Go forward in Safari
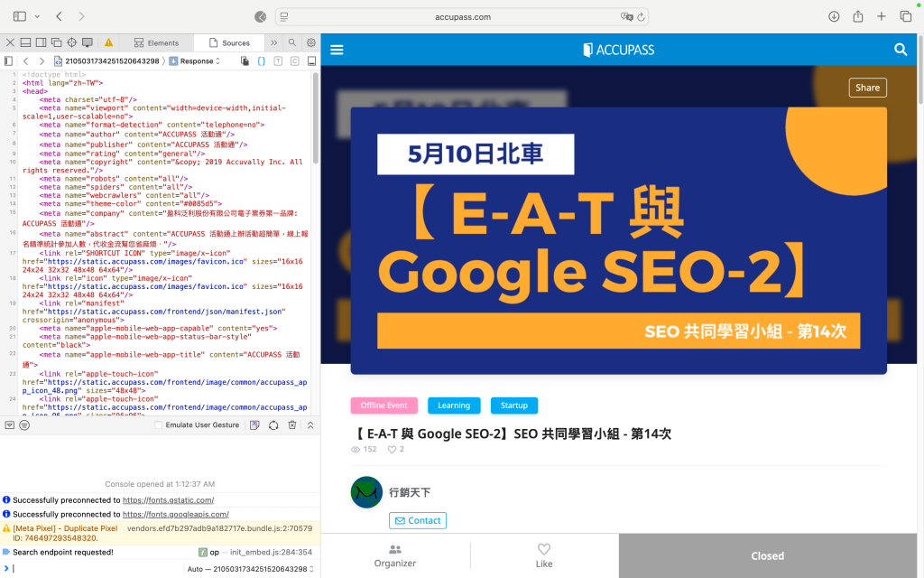Image resolution: width=924 pixels, height=578 pixels. pos(81,16)
